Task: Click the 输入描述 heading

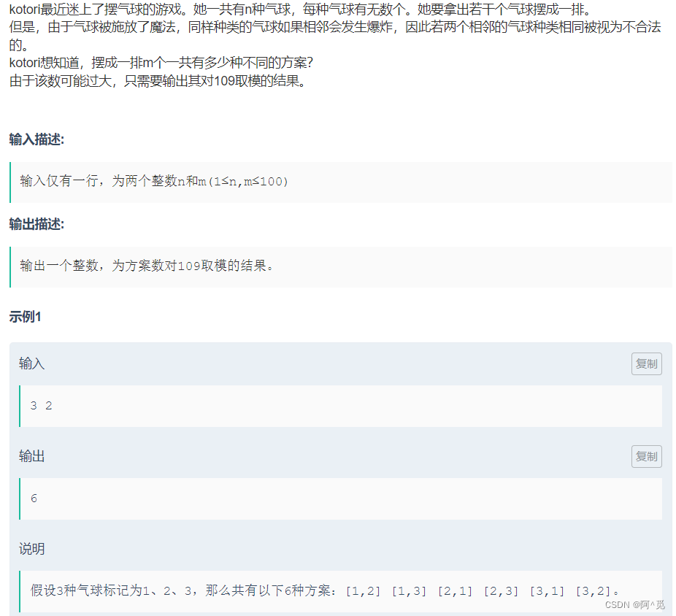Action: point(37,139)
